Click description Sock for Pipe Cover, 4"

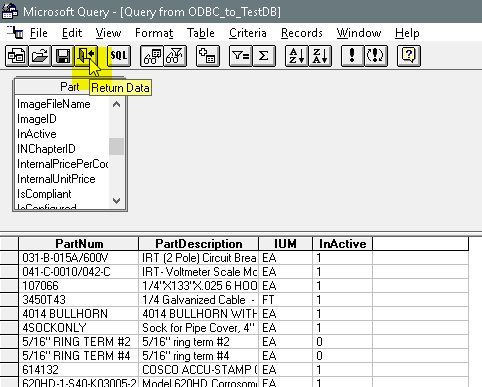coord(199,328)
